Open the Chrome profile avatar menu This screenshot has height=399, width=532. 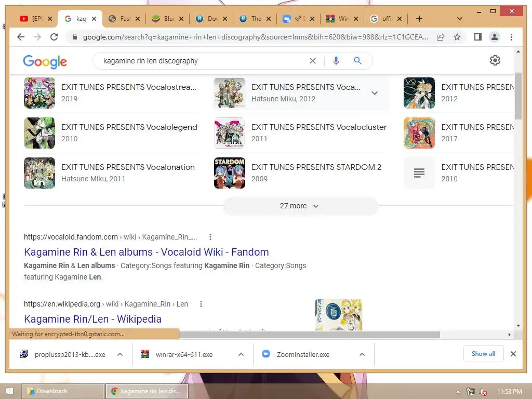point(495,37)
